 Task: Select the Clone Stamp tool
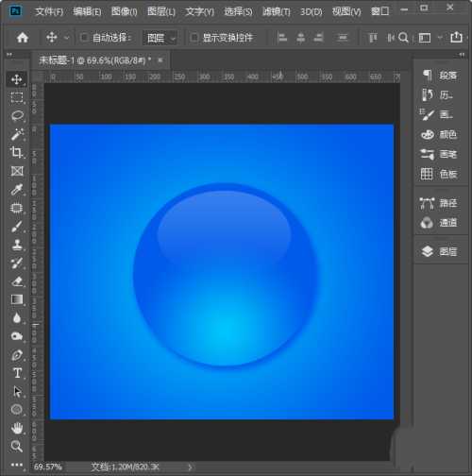17,245
